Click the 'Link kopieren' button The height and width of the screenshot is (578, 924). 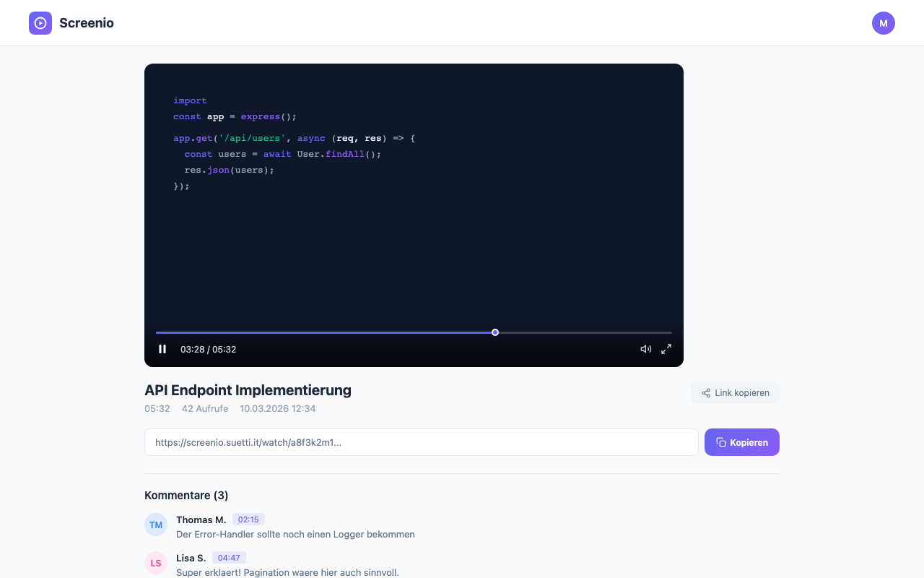(735, 392)
